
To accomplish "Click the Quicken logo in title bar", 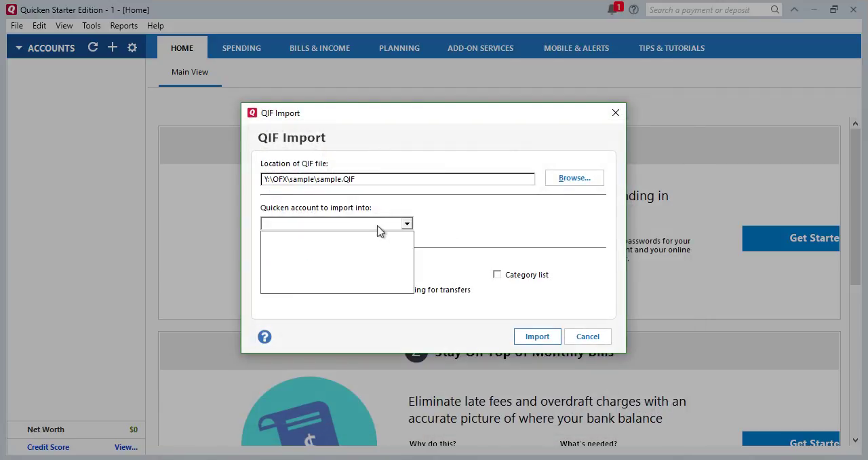I will (11, 9).
